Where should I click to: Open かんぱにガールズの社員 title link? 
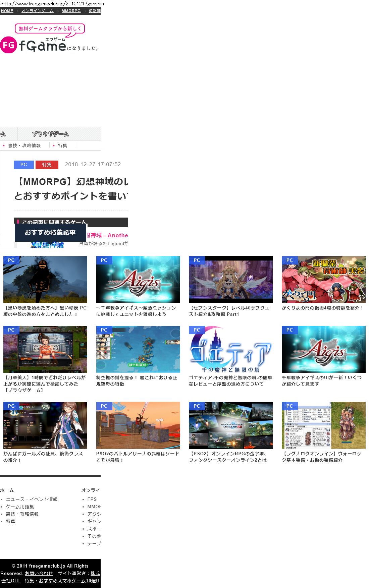tap(43, 457)
